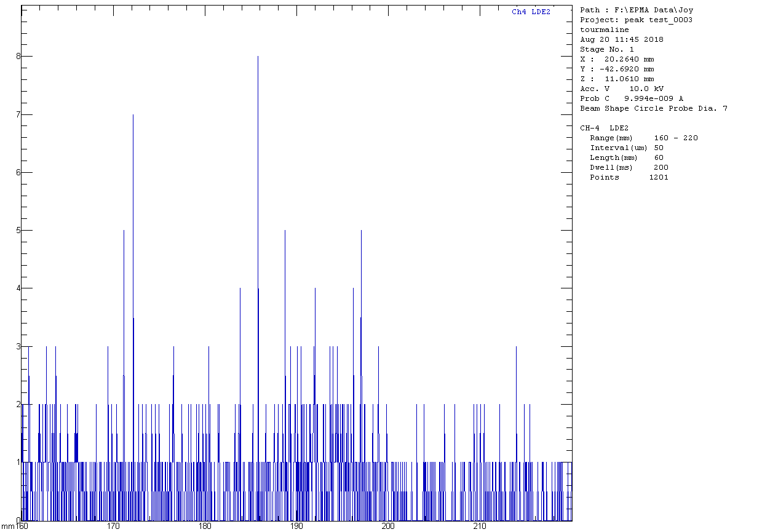Click the blue Ch4 LDE2 legend label
The image size is (762, 532).
(531, 12)
